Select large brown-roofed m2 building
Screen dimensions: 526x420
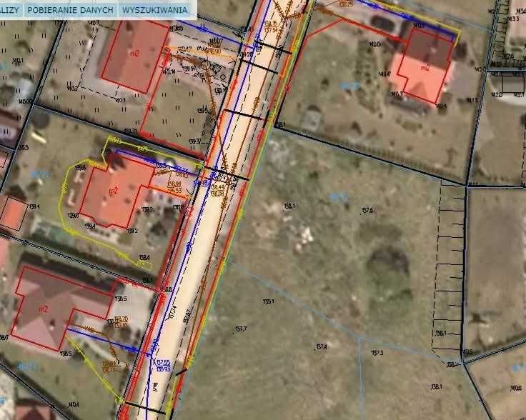click(44, 309)
